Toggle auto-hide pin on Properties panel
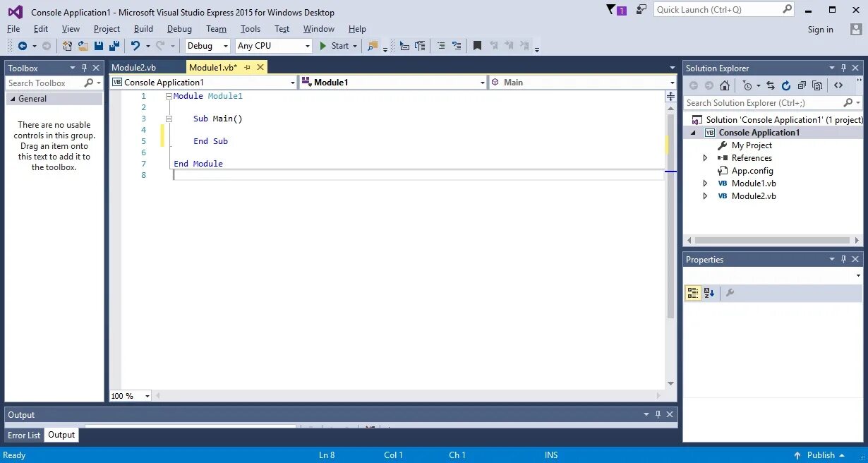This screenshot has width=868, height=463. point(844,259)
